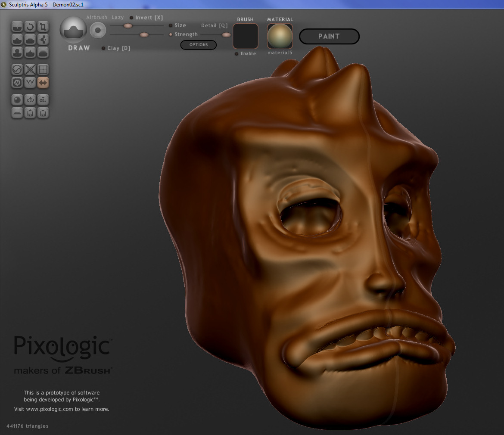Screen dimensions: 504x435
Task: Open the material5 sphere picker
Action: click(280, 36)
